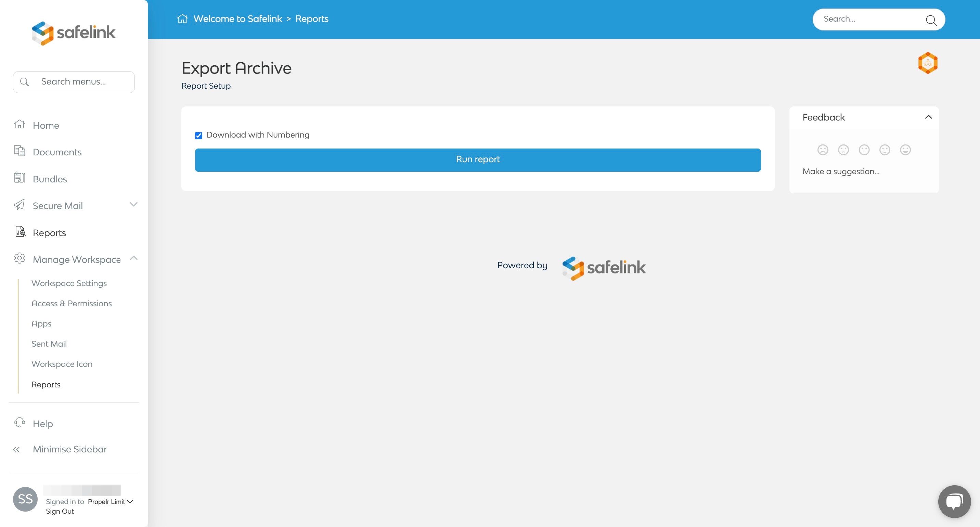Click the Sign Out link
Screen dimensions: 980x527
[x=60, y=511]
